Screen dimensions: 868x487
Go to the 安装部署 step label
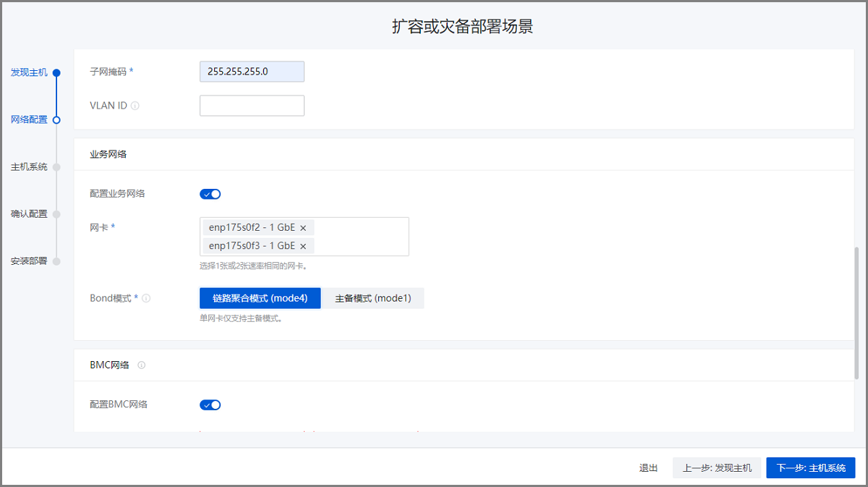[29, 261]
